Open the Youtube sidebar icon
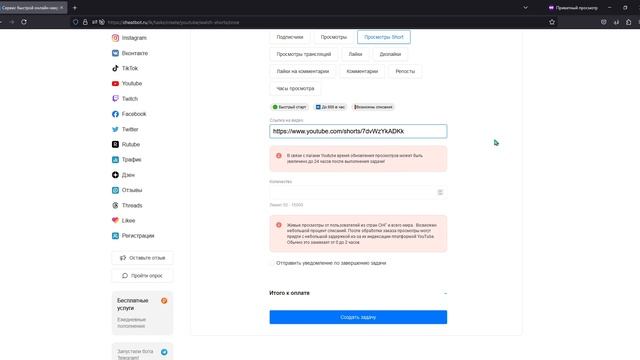This screenshot has height=360, width=640. (116, 83)
